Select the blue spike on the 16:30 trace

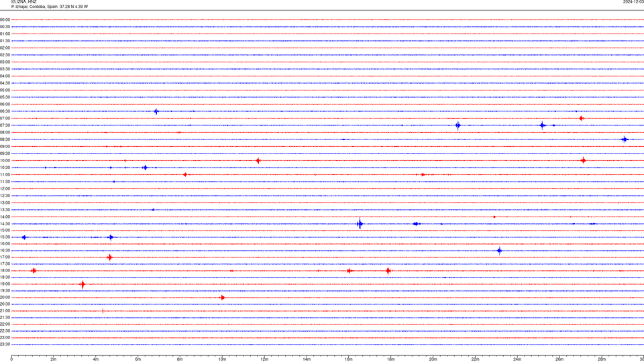point(499,250)
